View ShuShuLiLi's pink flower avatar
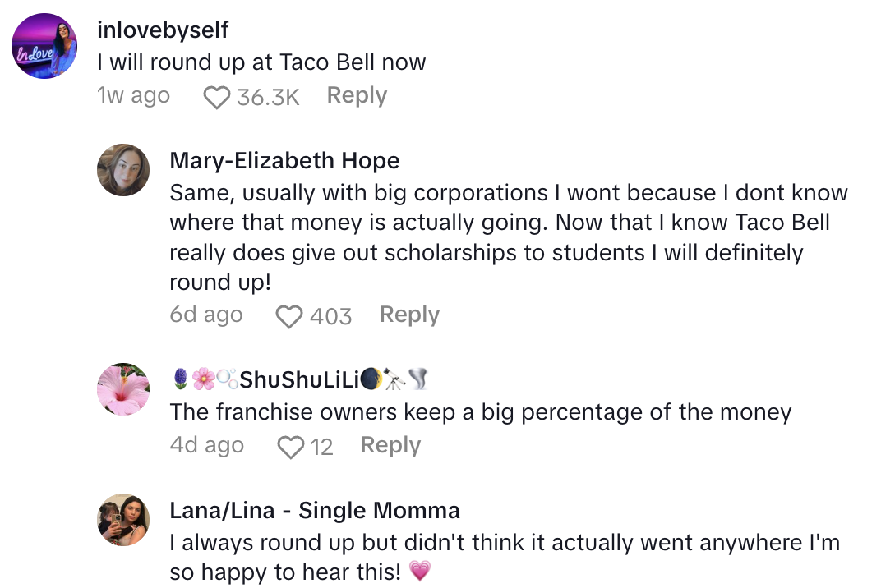The image size is (881, 588). [x=123, y=388]
